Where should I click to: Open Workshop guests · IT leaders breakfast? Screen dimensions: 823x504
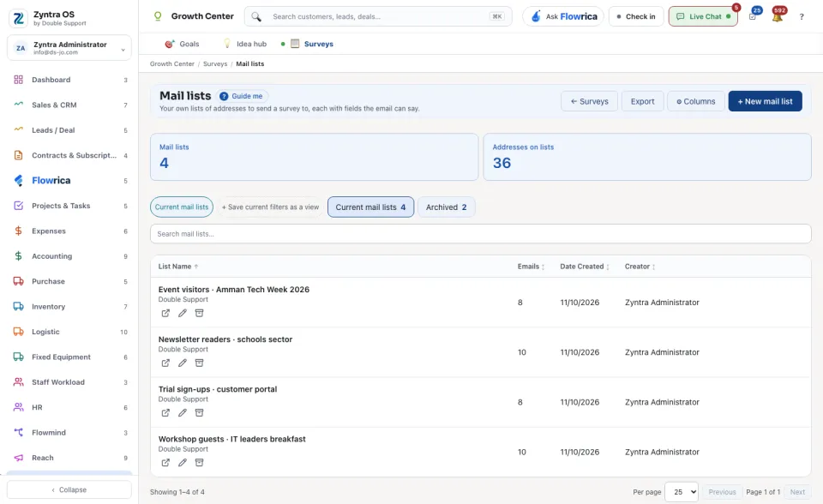tap(232, 439)
